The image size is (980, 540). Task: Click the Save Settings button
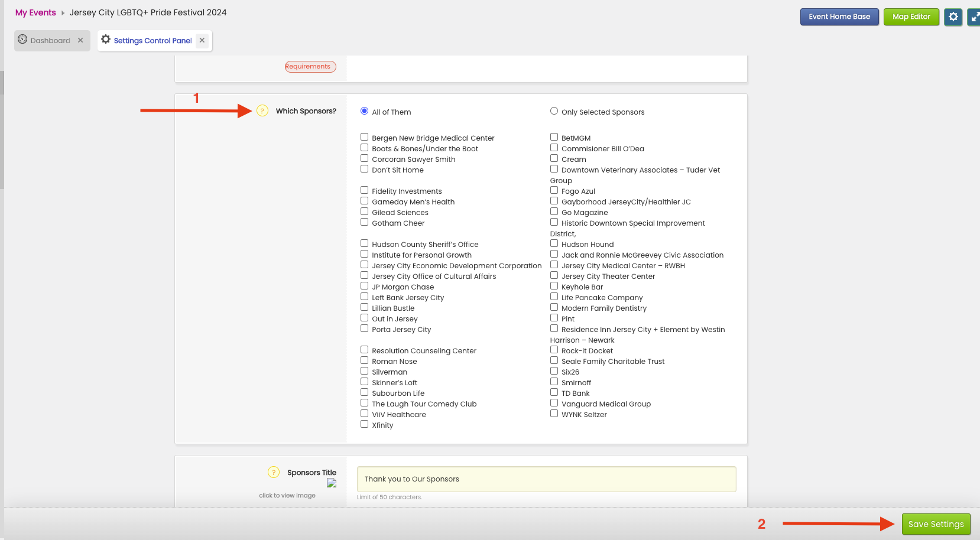point(936,524)
